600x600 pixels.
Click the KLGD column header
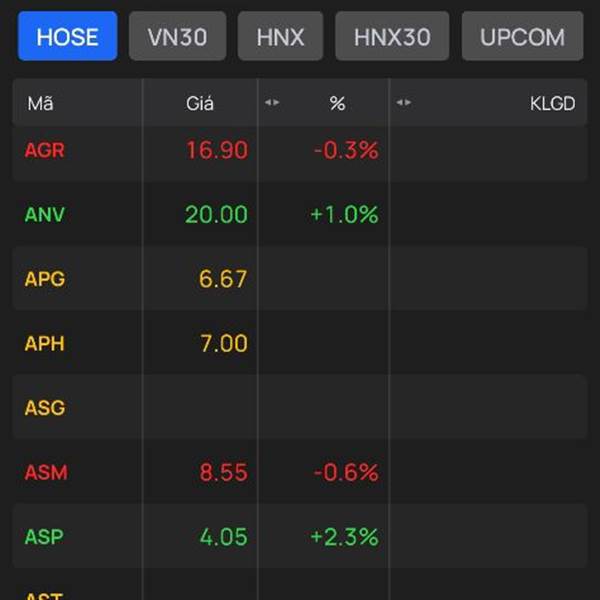click(552, 103)
